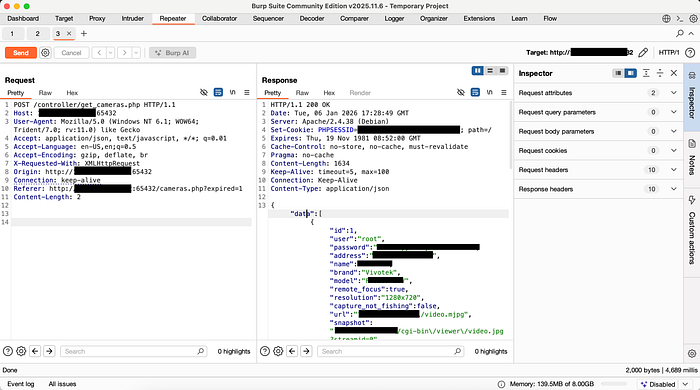The image size is (700, 390).
Task: Toggle show newline characters in Request
Action: (232, 92)
